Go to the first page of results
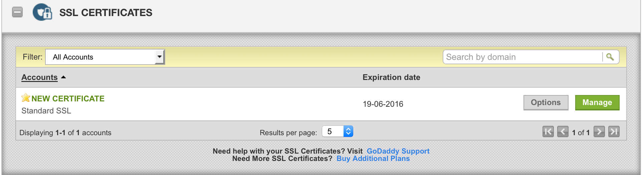644x175 pixels. (x=548, y=132)
